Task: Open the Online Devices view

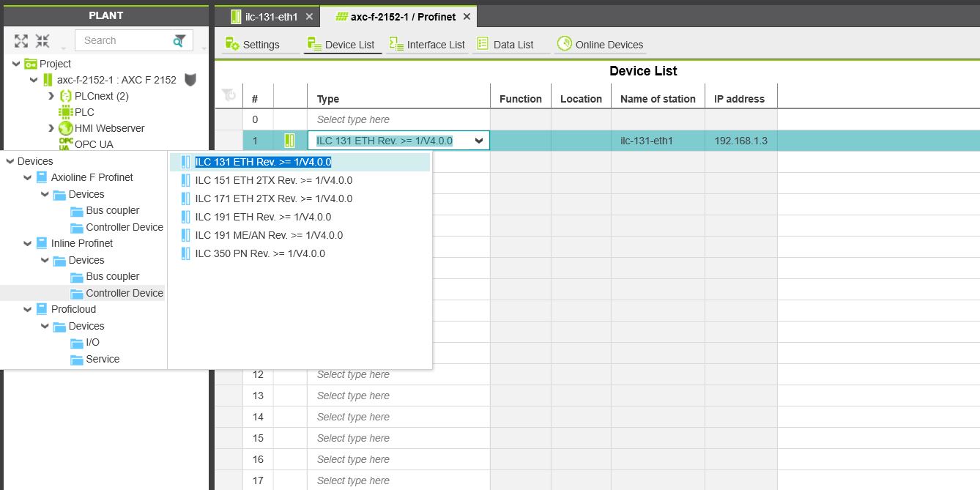Action: click(600, 45)
